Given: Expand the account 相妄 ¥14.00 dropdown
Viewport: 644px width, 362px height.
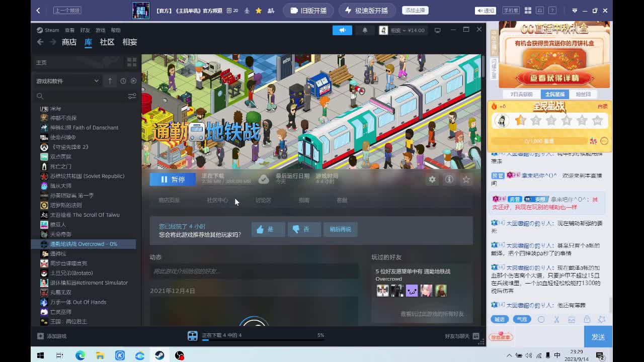Looking at the screenshot, I should point(403,30).
